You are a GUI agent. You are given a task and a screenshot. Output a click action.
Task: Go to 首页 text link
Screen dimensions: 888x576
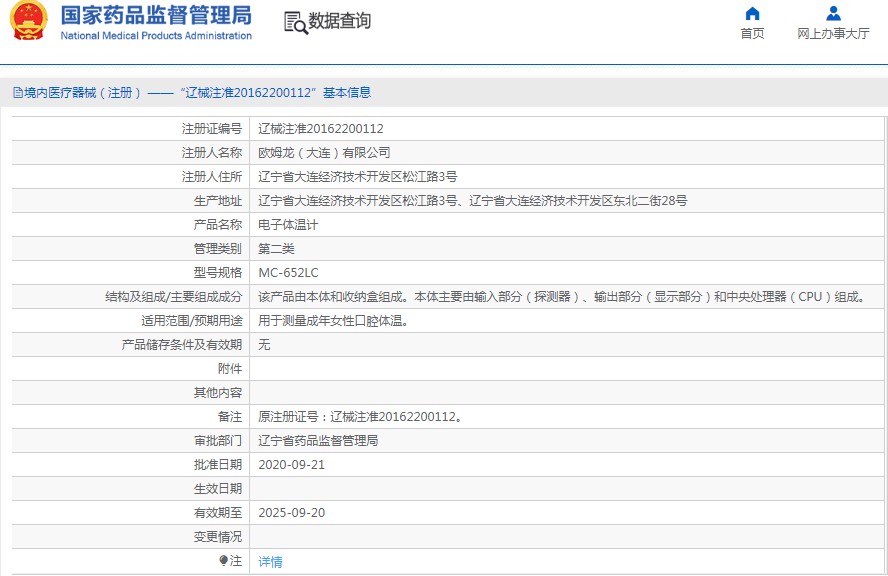pos(752,33)
